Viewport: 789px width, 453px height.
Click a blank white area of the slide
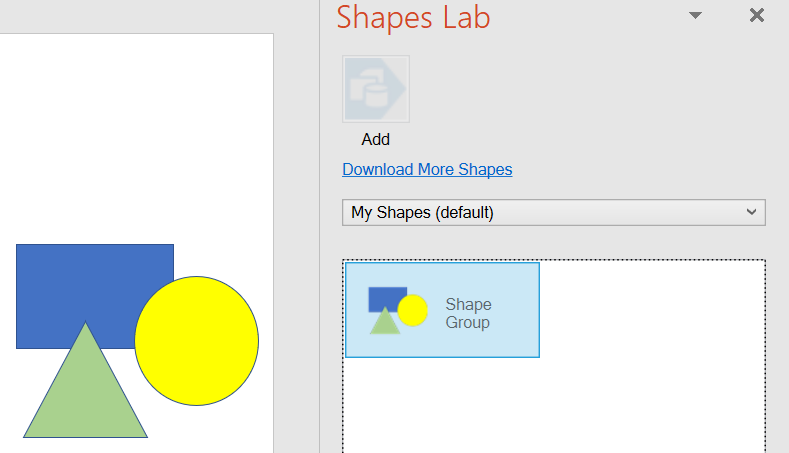point(140,130)
